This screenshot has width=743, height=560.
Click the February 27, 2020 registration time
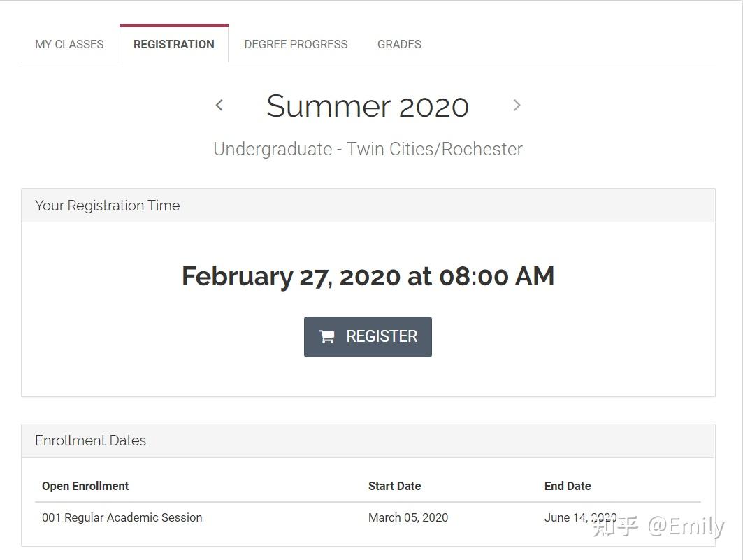[368, 276]
